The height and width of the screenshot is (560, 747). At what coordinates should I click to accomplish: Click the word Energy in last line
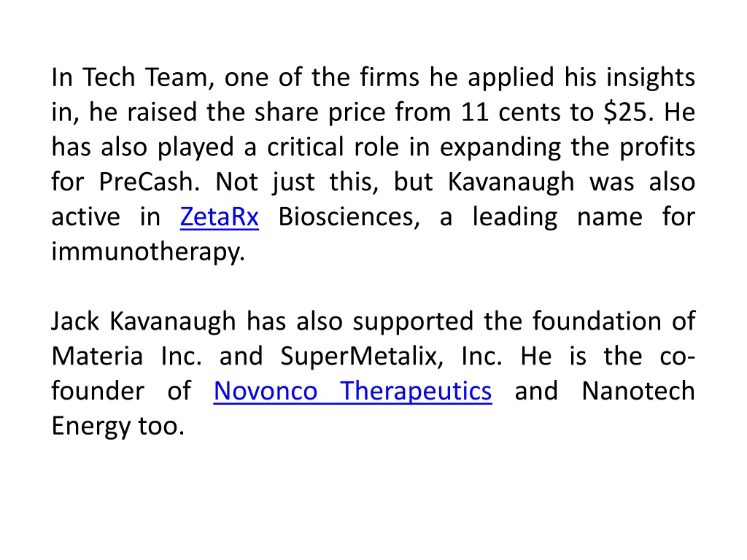pyautogui.click(x=90, y=427)
